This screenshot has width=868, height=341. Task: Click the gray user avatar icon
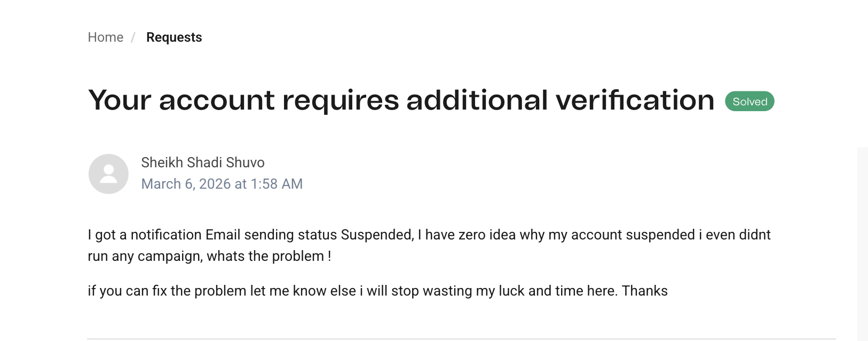108,174
